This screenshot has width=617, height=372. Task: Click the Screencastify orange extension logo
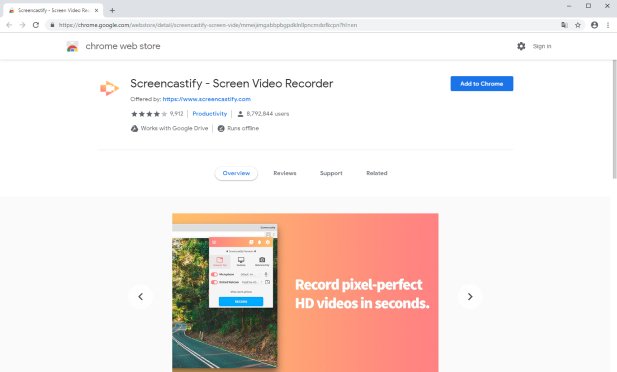point(109,88)
